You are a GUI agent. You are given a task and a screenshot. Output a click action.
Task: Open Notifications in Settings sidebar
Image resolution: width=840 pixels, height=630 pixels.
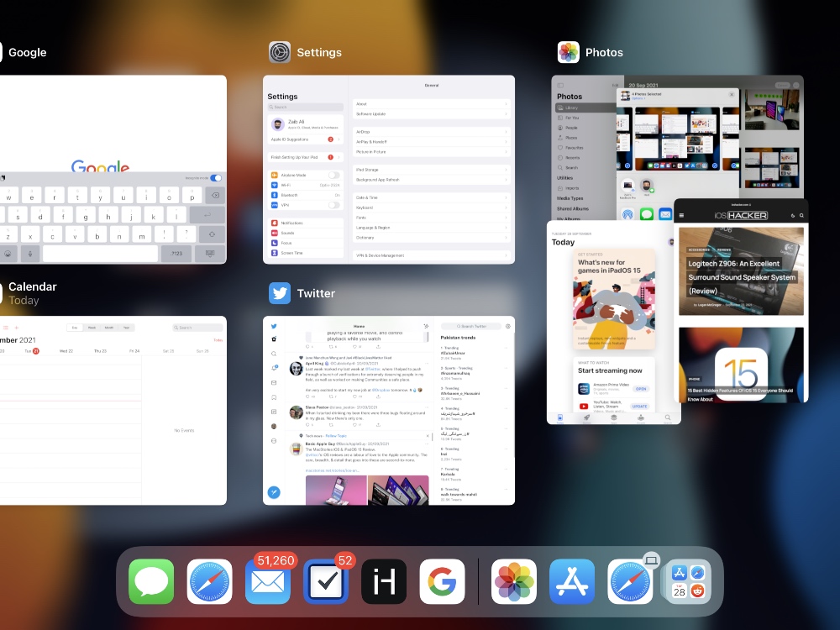point(306,223)
